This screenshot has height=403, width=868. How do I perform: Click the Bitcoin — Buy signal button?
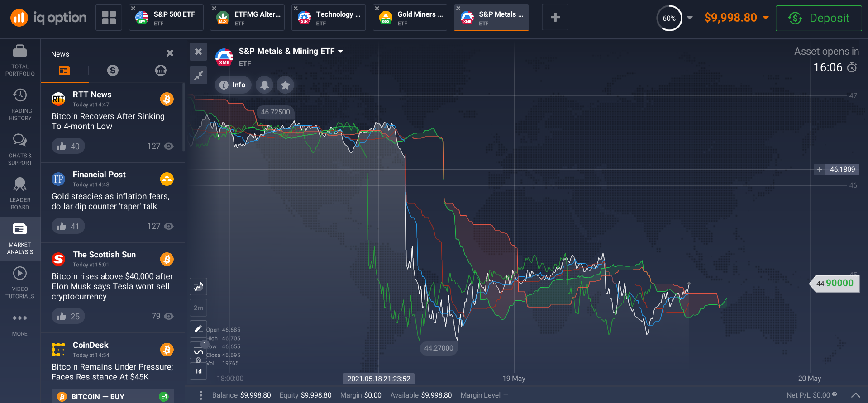(113, 396)
